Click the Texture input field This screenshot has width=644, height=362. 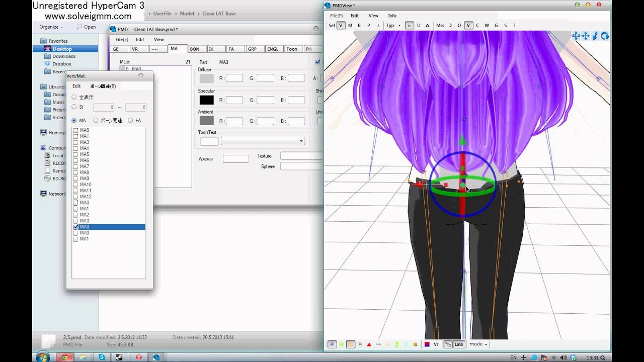click(301, 156)
